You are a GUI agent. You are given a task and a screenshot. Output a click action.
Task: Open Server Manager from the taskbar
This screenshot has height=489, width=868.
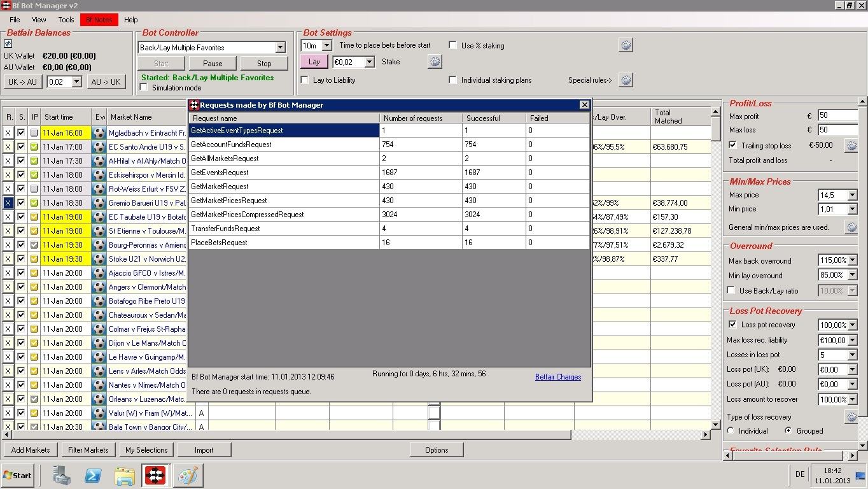pyautogui.click(x=62, y=475)
